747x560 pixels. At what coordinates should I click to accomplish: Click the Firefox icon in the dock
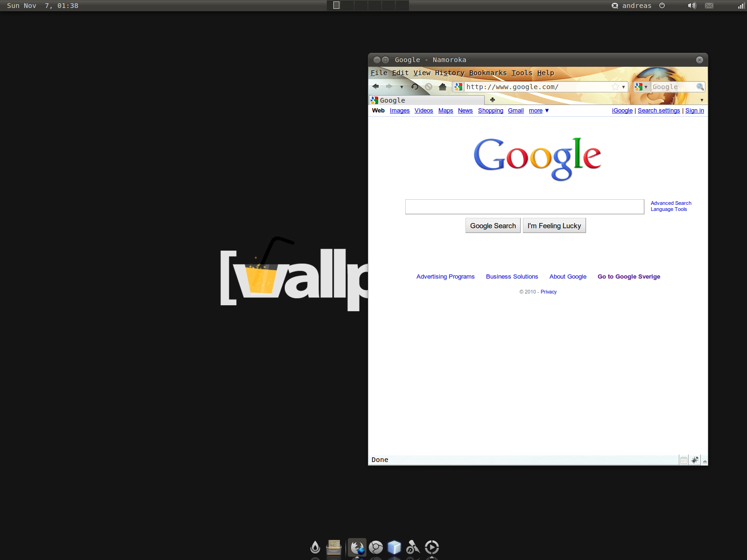click(357, 547)
